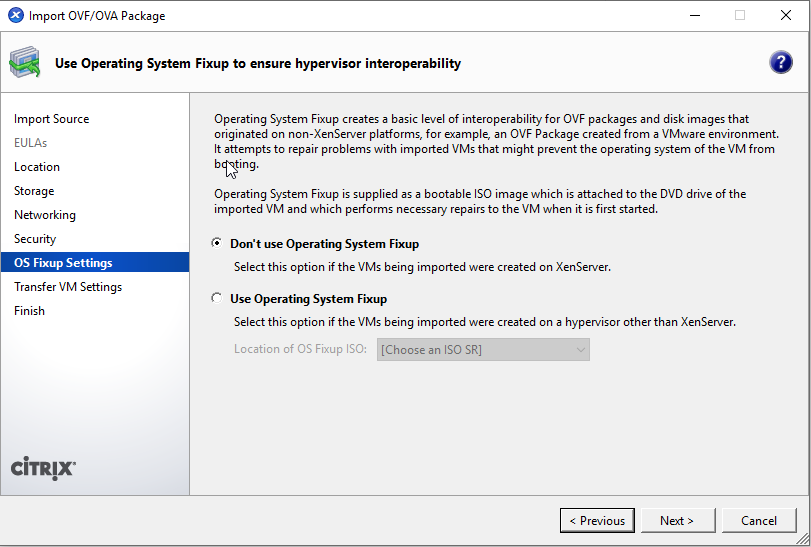The image size is (811, 547).
Task: Select Use Operating System Fixup option
Action: [x=217, y=299]
